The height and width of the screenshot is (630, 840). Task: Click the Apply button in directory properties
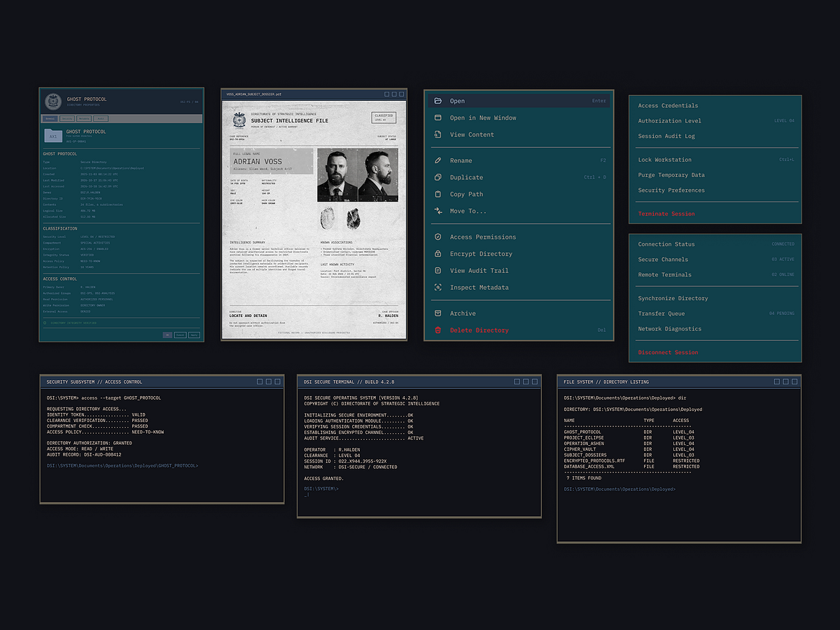click(194, 335)
